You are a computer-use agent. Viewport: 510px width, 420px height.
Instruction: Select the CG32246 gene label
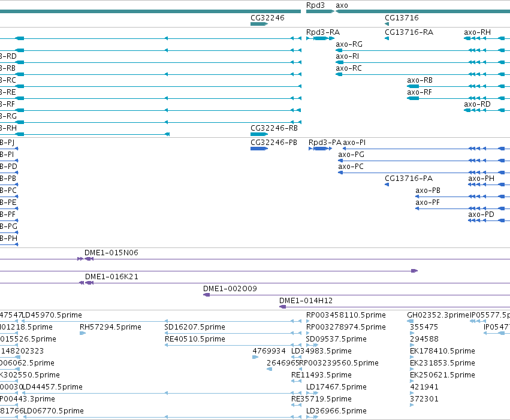coord(267,18)
